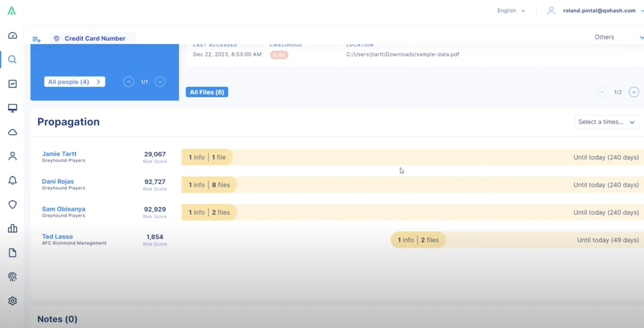Go to next files page arrow
644x328 pixels.
(x=634, y=92)
